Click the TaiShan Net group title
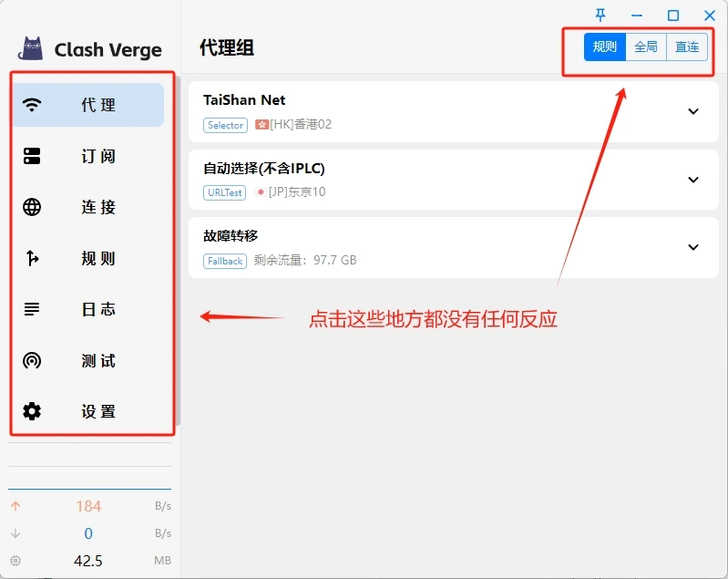The width and height of the screenshot is (728, 579). click(x=244, y=100)
